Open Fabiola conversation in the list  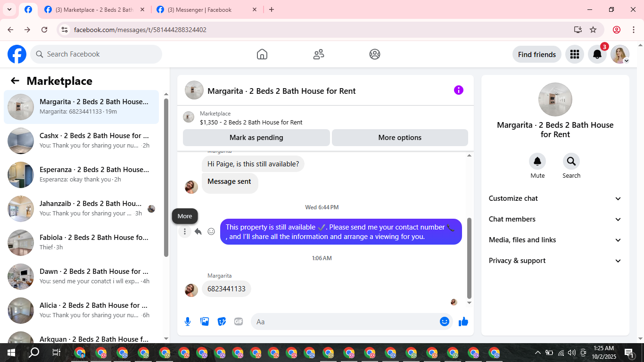82,243
